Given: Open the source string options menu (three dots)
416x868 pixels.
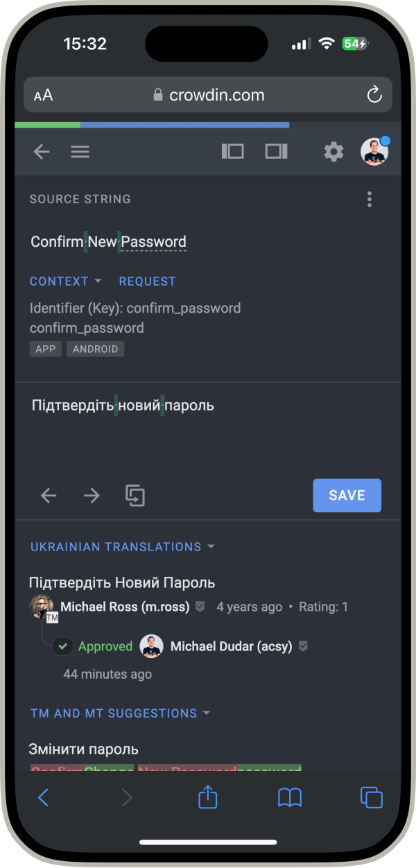Looking at the screenshot, I should click(x=370, y=199).
